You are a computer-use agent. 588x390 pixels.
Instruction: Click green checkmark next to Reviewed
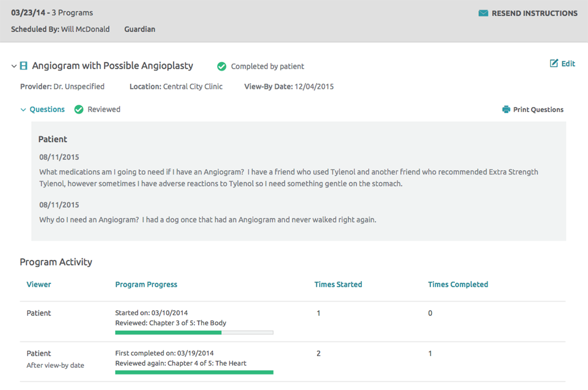[79, 110]
